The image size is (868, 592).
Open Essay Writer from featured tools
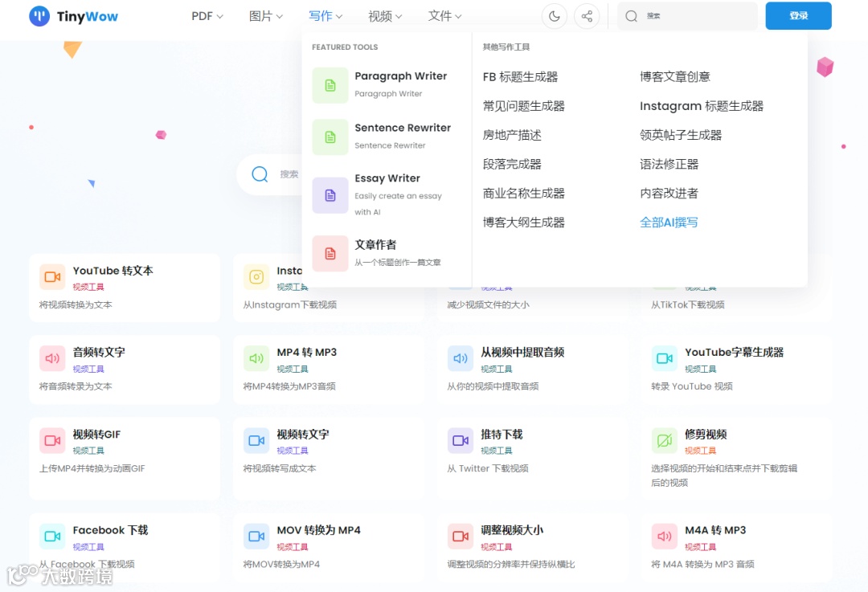click(387, 178)
